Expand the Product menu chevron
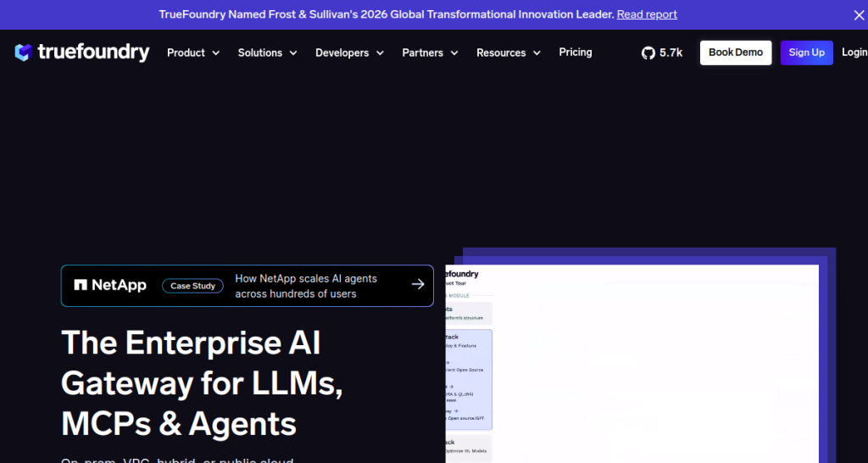The height and width of the screenshot is (463, 868). pyautogui.click(x=216, y=53)
